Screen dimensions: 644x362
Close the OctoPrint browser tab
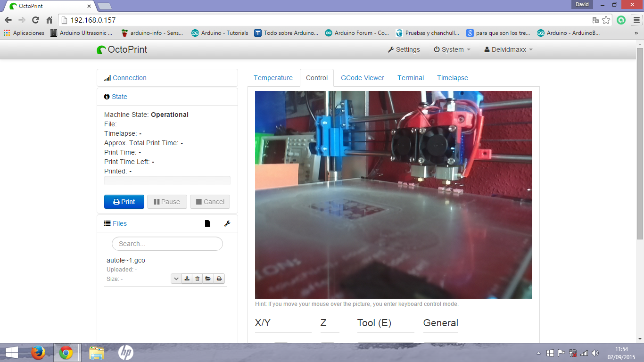[x=89, y=6]
